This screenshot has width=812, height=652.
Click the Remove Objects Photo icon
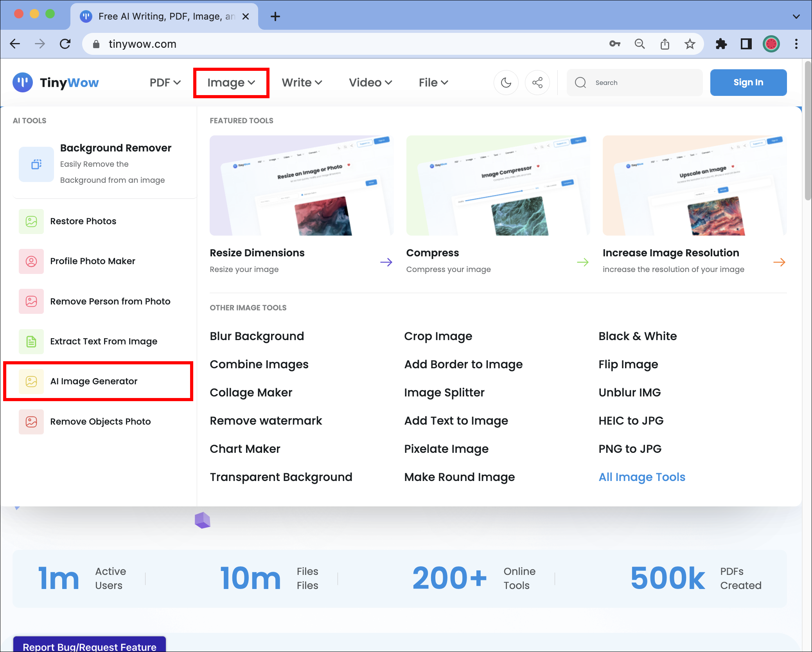click(31, 422)
